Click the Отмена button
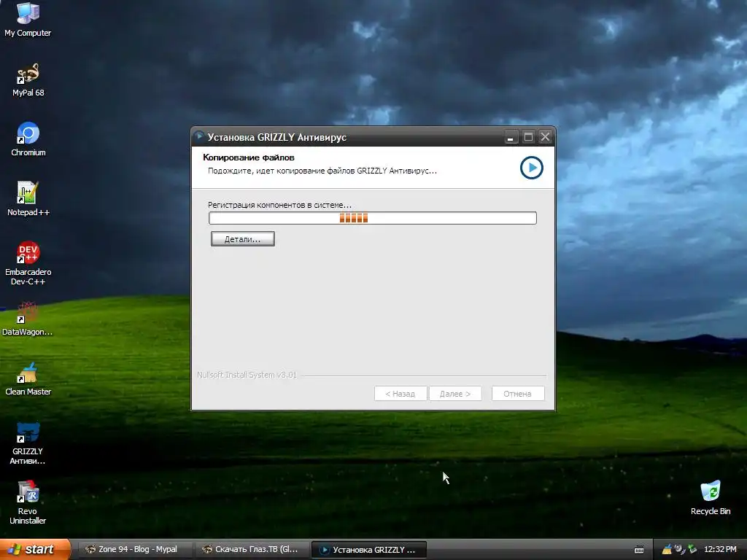The height and width of the screenshot is (560, 747). click(x=517, y=394)
